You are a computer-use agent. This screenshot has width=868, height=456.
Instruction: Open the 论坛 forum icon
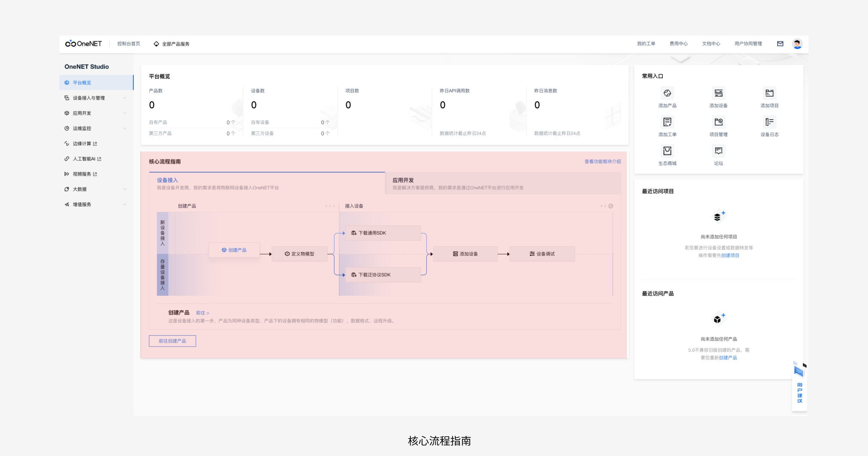[718, 151]
